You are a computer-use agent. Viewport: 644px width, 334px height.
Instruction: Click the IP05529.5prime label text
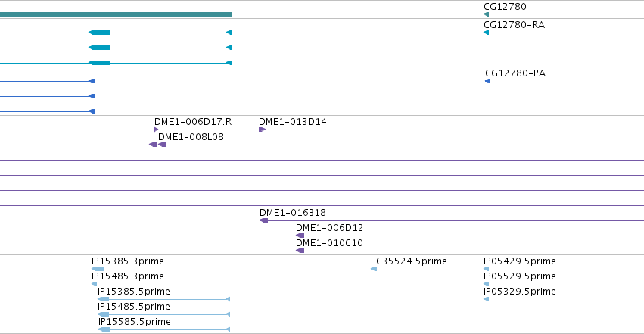click(520, 276)
